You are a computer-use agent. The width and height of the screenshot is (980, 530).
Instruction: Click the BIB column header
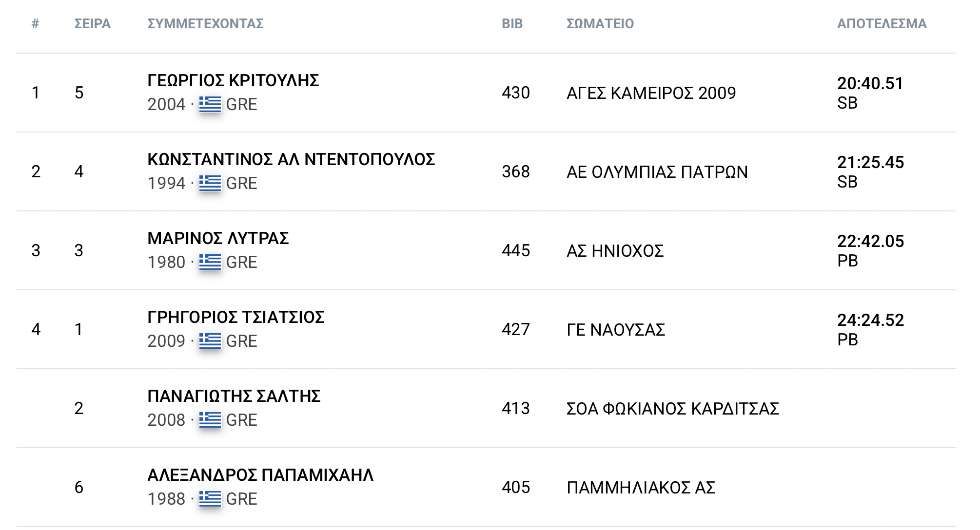(512, 23)
